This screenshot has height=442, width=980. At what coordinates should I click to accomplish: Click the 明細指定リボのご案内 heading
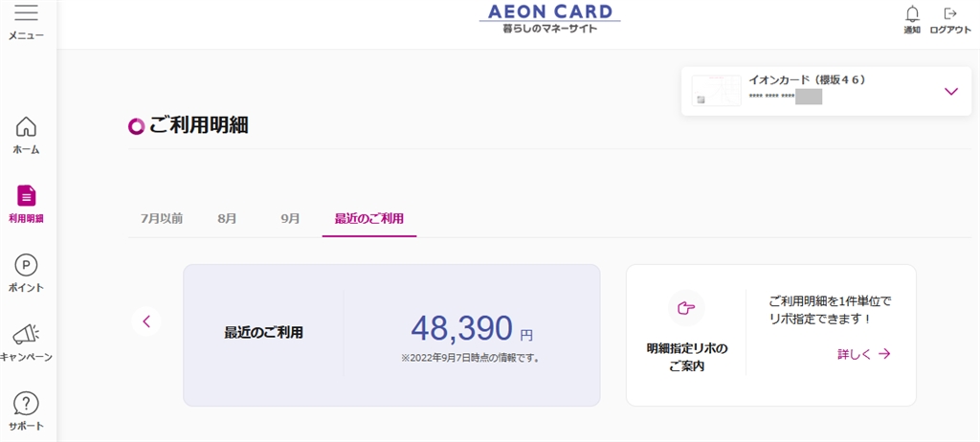686,356
